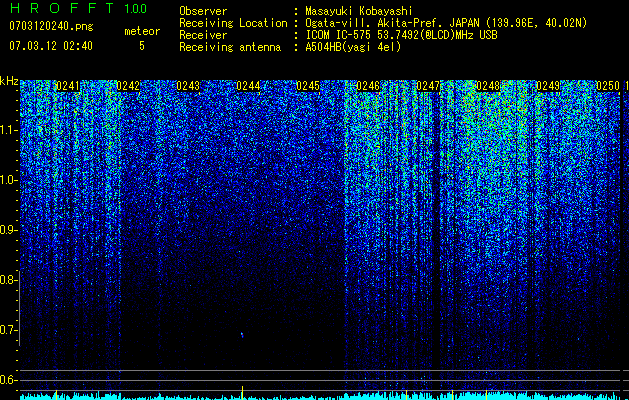Click the 0243 time marker
This screenshot has width=629, height=400.
[x=188, y=86]
